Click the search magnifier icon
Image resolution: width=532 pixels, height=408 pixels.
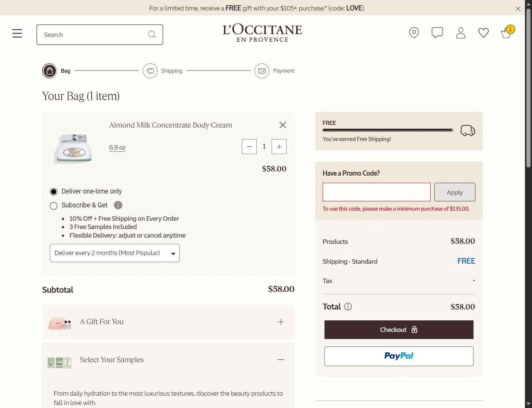[152, 34]
